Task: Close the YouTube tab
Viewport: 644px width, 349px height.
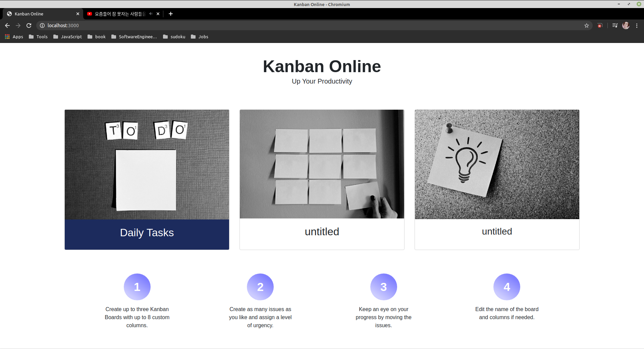Action: point(158,14)
